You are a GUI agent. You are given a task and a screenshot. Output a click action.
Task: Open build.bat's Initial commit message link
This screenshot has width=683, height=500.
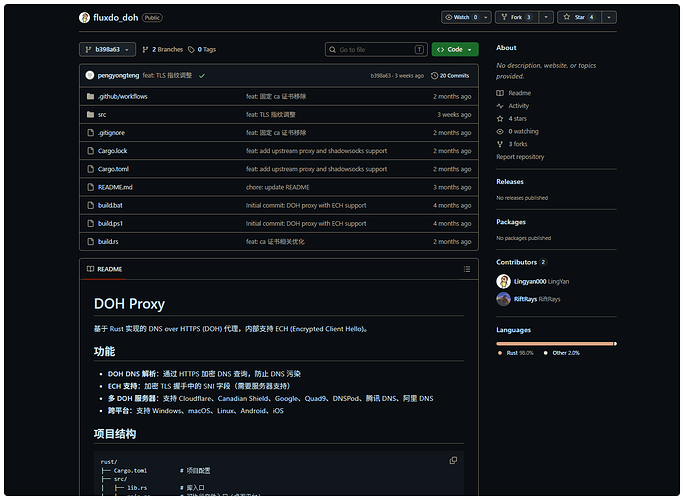(306, 205)
